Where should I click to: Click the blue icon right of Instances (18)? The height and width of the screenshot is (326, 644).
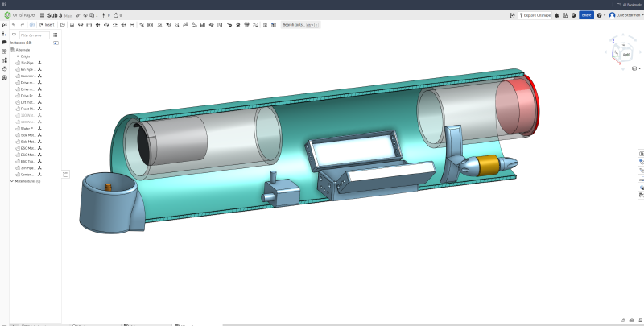56,43
